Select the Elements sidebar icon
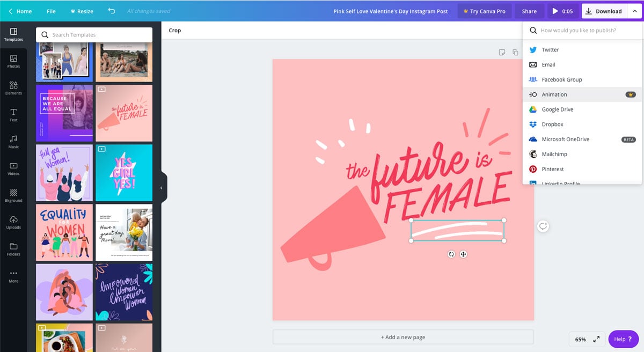The image size is (644, 352). [x=13, y=88]
